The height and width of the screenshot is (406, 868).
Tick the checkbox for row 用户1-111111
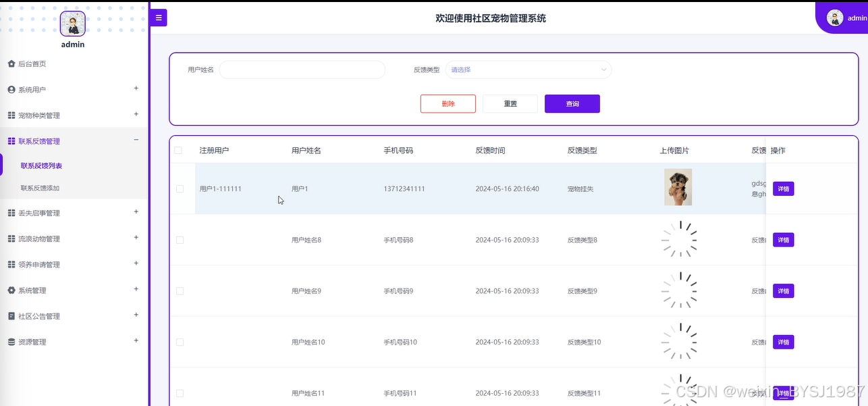[180, 189]
